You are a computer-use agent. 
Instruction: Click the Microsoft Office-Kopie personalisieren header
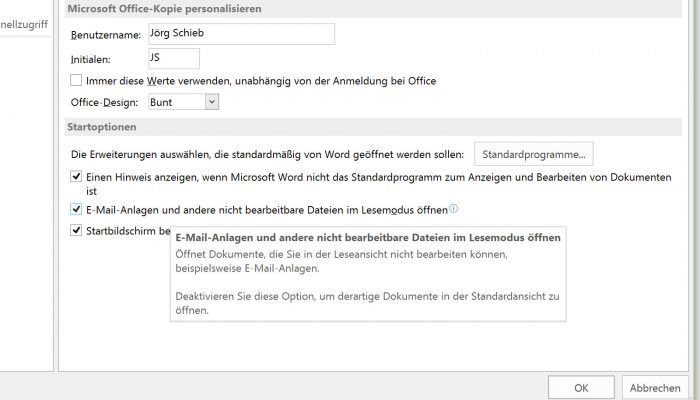(x=164, y=8)
